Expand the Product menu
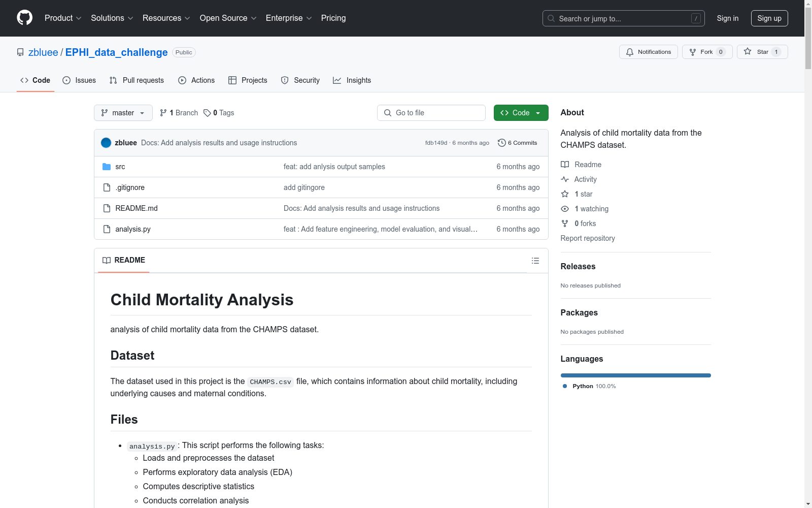Image resolution: width=812 pixels, height=508 pixels. (63, 18)
